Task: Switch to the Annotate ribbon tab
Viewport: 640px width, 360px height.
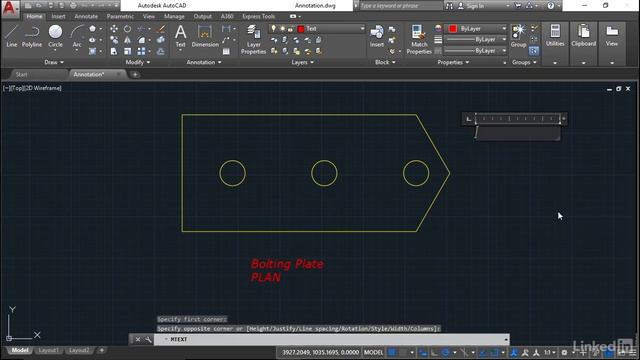Action: pyautogui.click(x=86, y=16)
